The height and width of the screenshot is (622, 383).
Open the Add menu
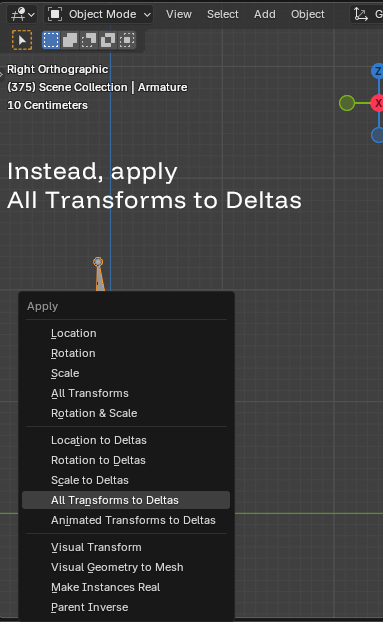[x=264, y=14]
